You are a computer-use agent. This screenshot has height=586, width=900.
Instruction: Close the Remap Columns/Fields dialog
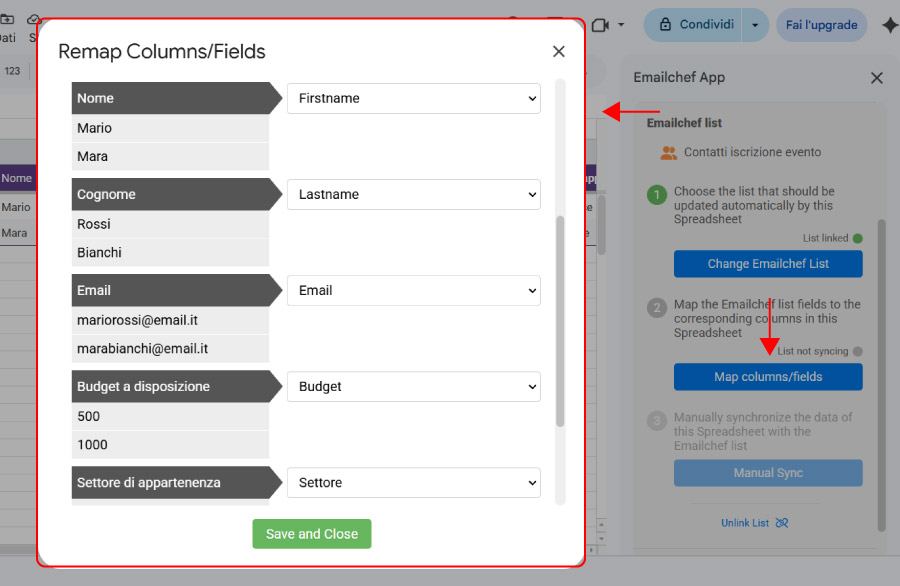pyautogui.click(x=559, y=52)
